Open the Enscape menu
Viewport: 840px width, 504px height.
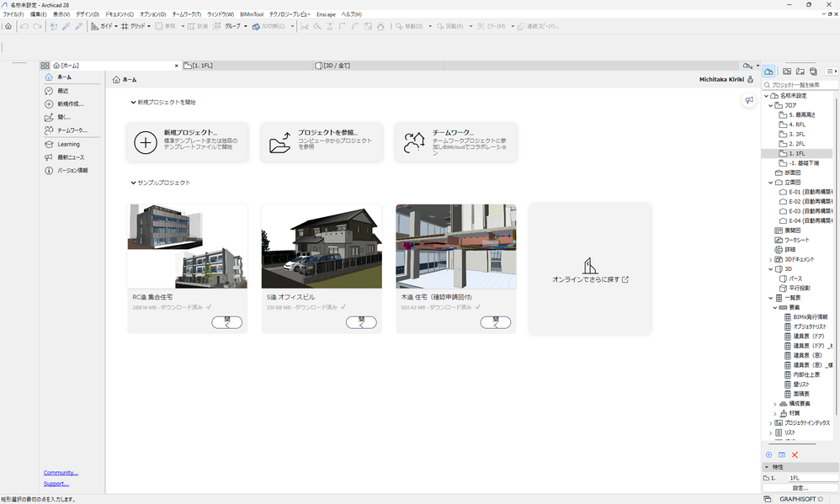click(327, 14)
